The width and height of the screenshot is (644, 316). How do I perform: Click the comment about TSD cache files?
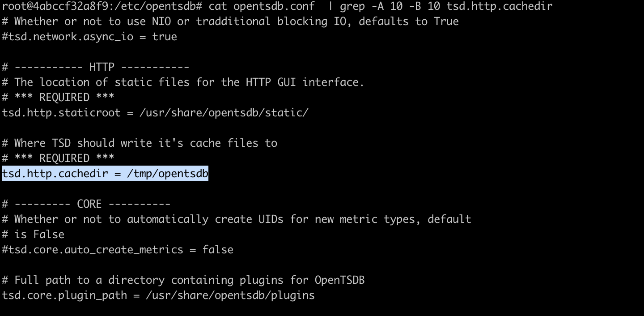140,143
